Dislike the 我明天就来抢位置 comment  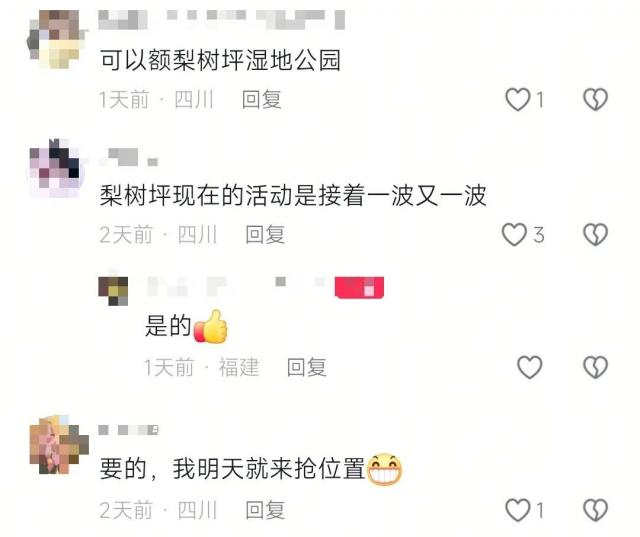click(x=596, y=510)
